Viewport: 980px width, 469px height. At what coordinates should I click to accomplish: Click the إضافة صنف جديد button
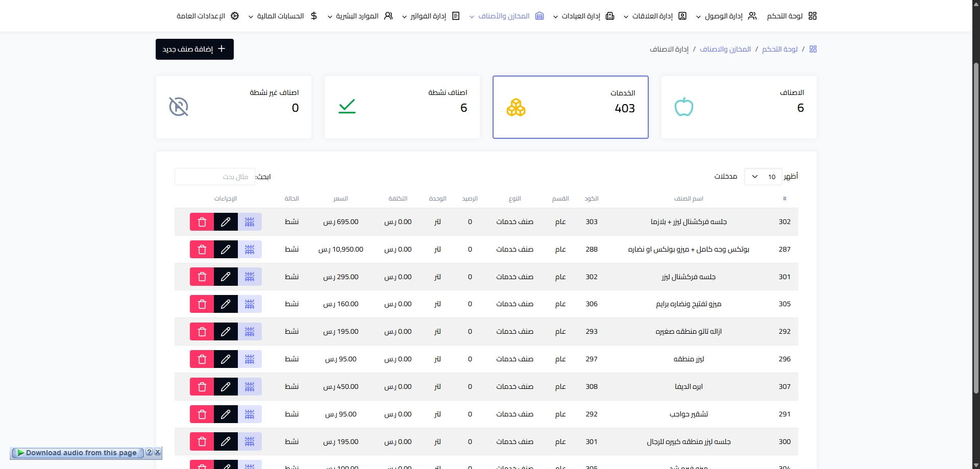click(194, 49)
